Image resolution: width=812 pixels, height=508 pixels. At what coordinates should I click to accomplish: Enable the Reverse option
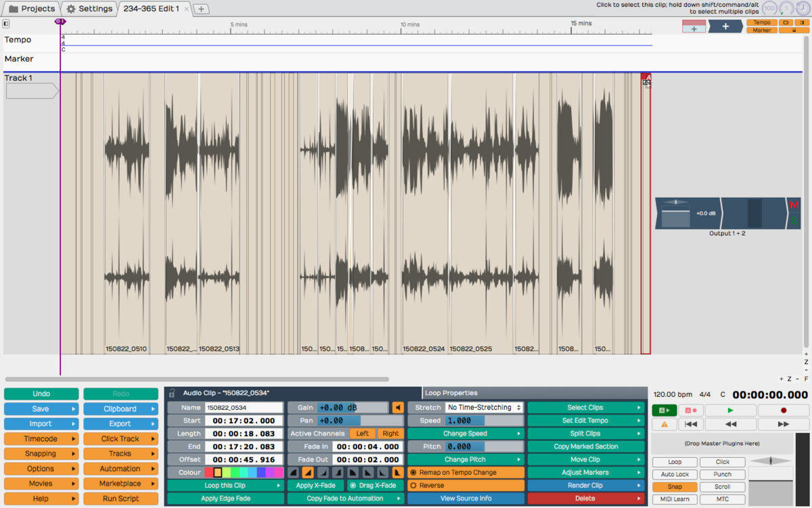tap(413, 486)
